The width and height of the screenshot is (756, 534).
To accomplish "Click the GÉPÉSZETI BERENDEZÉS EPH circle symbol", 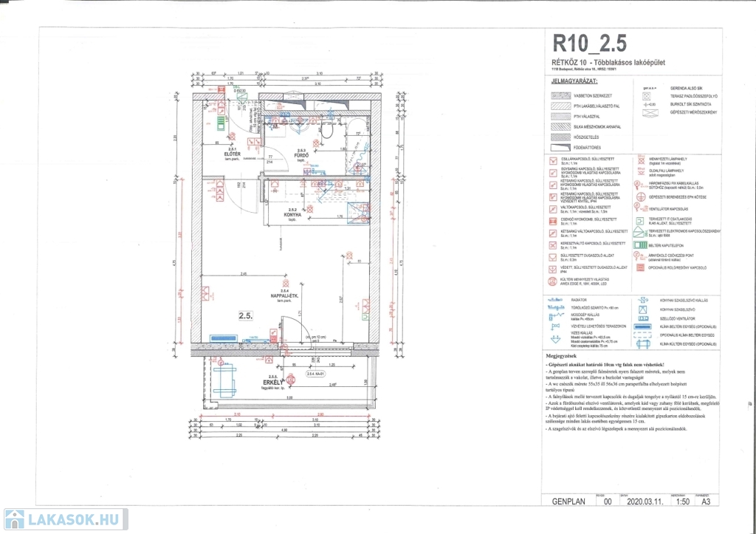I will point(639,196).
